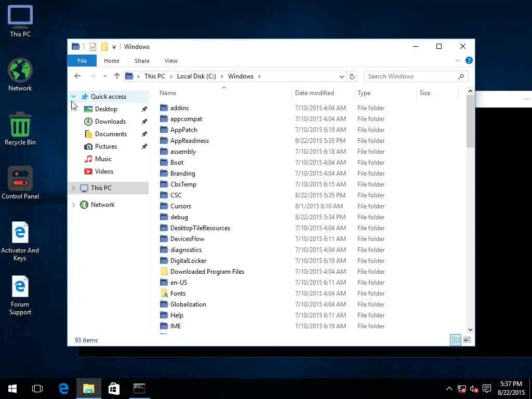Expand This PC in navigation pane

click(74, 188)
